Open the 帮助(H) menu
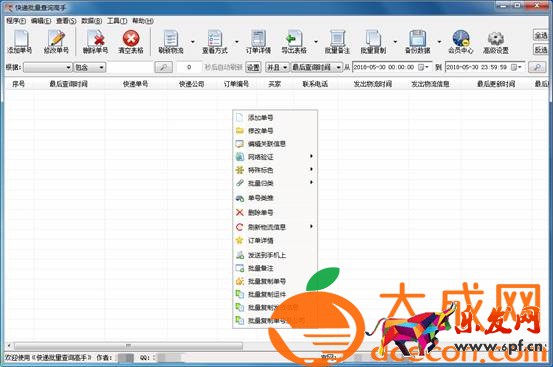 click(x=143, y=21)
